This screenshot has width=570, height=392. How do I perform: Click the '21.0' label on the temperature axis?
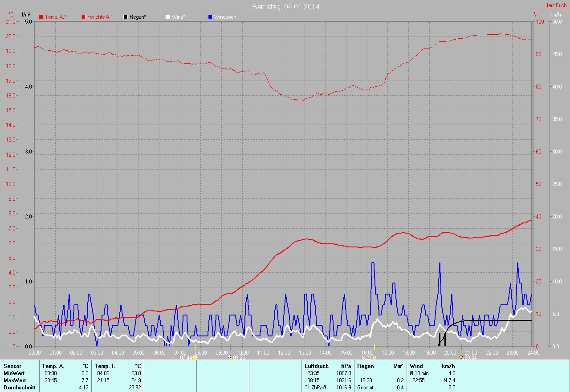[12, 21]
